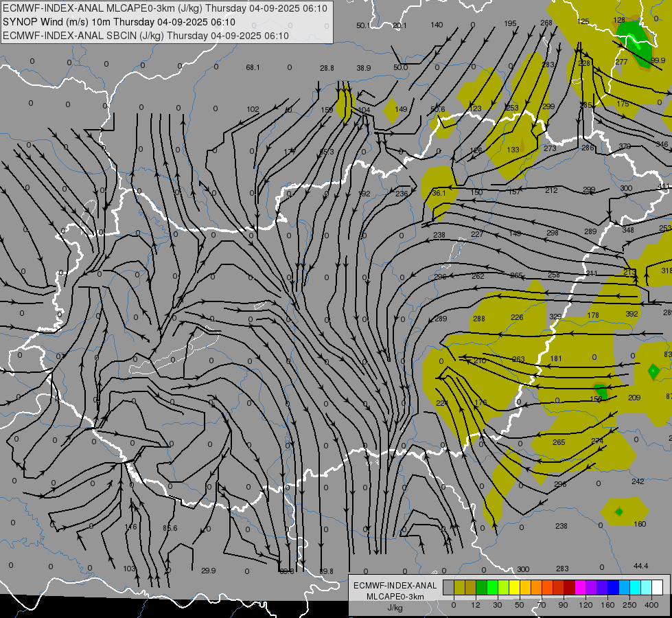Select the gray legend swatch
Image resolution: width=672 pixels, height=618 pixels.
pos(448,587)
